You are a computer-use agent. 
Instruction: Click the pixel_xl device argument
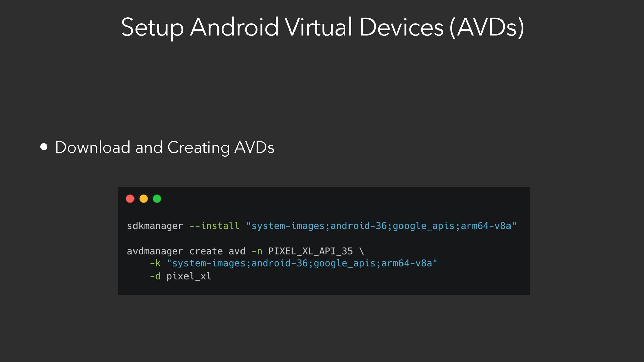[x=189, y=276]
